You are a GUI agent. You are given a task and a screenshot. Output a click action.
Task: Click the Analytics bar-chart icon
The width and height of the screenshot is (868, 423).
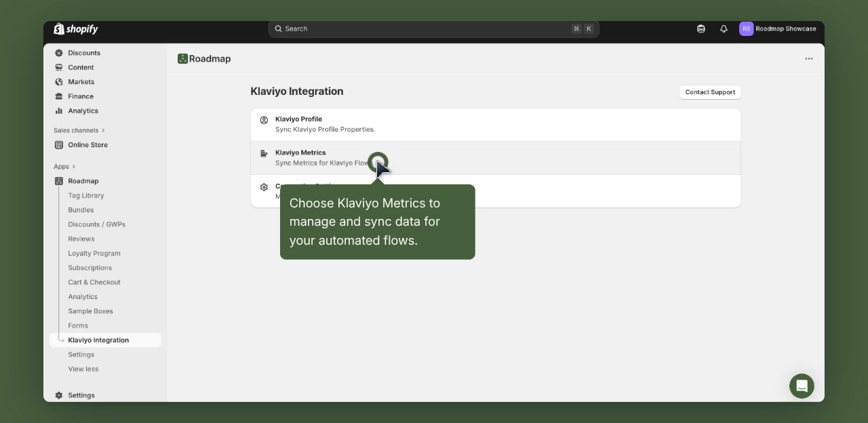(x=59, y=110)
